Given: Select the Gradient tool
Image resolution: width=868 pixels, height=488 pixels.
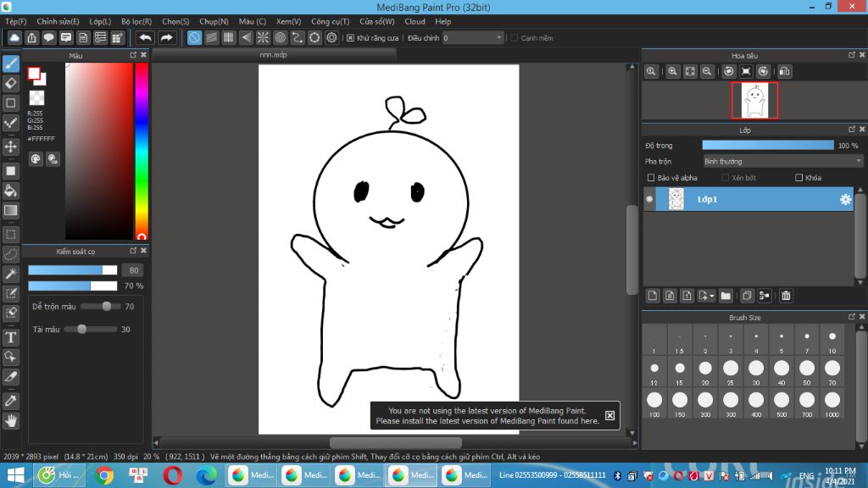Looking at the screenshot, I should pyautogui.click(x=10, y=211).
